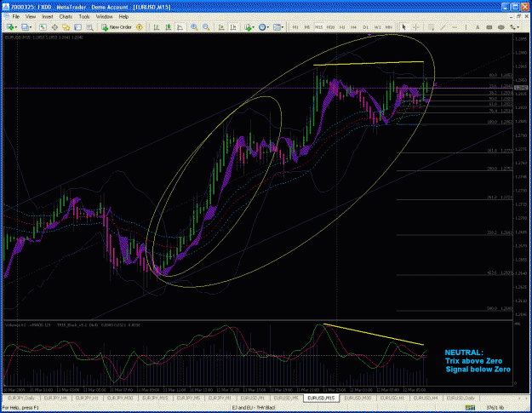
Task: Click the Indicators list icon
Action: [x=248, y=27]
